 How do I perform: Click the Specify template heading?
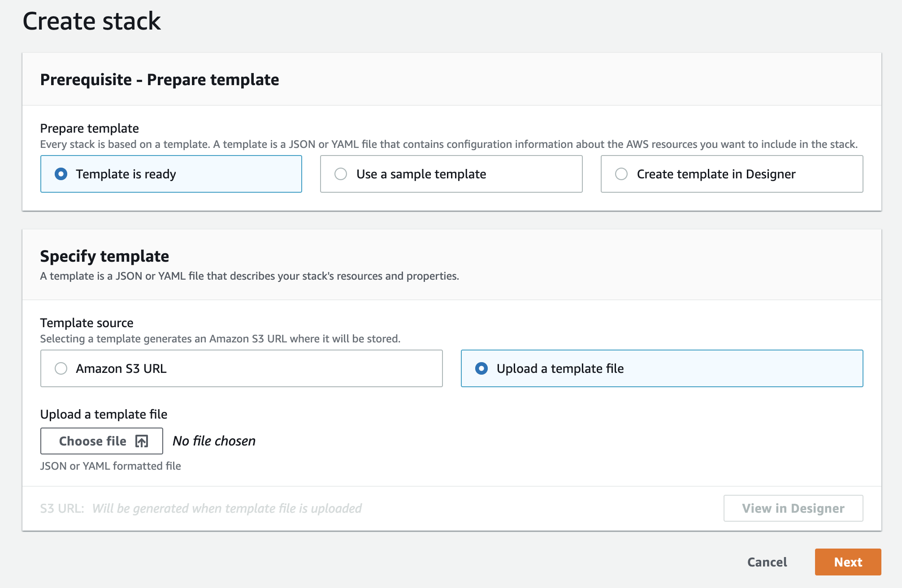[x=104, y=256]
